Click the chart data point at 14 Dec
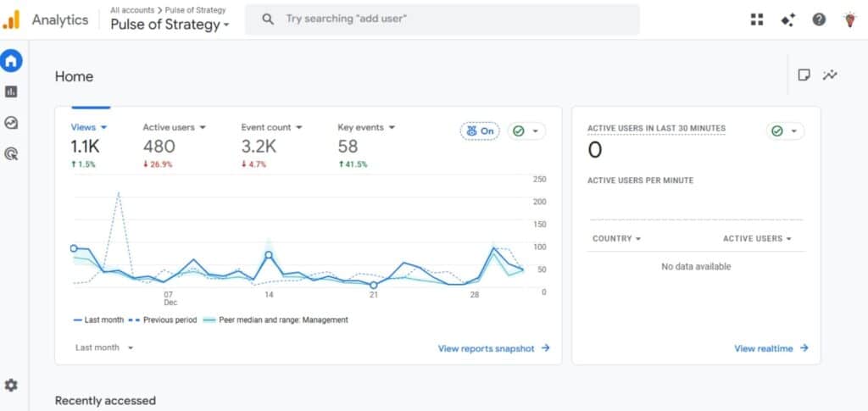 click(x=269, y=255)
